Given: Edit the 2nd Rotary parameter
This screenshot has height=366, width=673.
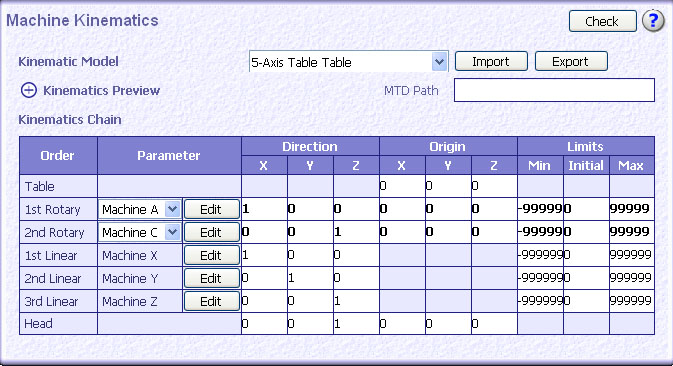Looking at the screenshot, I should [x=212, y=232].
